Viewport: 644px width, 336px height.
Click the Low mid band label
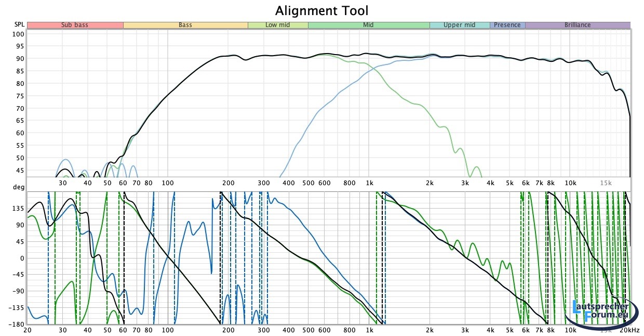tap(278, 25)
